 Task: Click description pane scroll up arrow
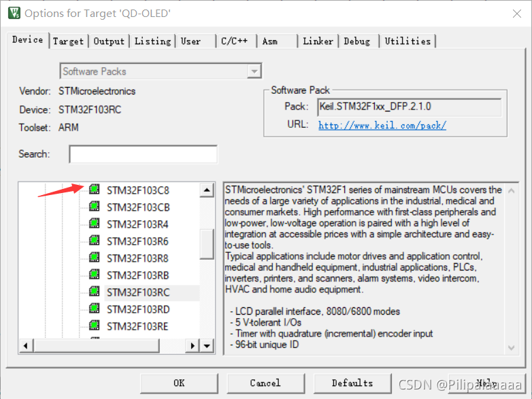512,191
